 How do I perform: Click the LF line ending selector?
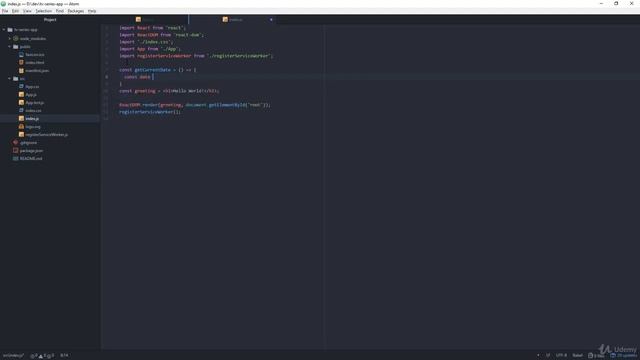[x=548, y=356]
